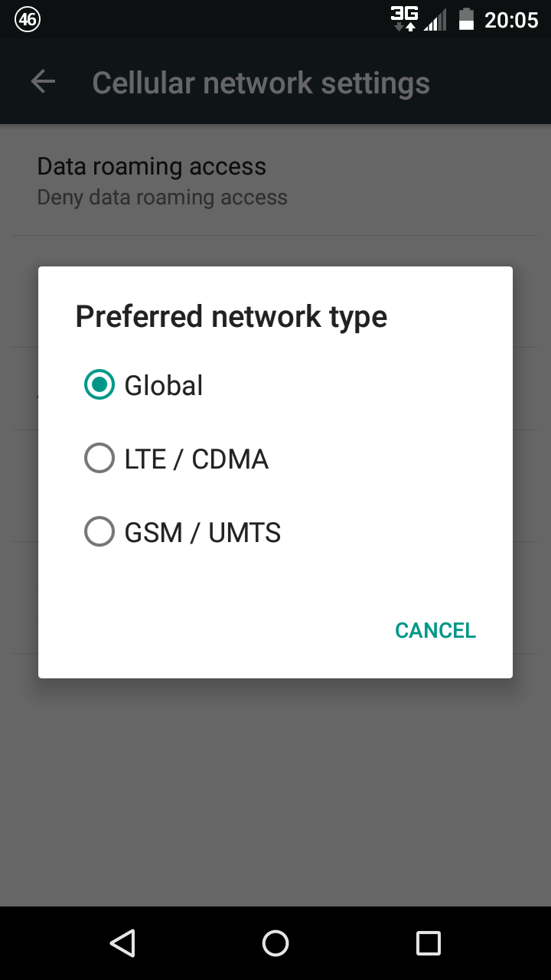
Task: Select the GSM / UMTS radio button
Action: pos(99,532)
